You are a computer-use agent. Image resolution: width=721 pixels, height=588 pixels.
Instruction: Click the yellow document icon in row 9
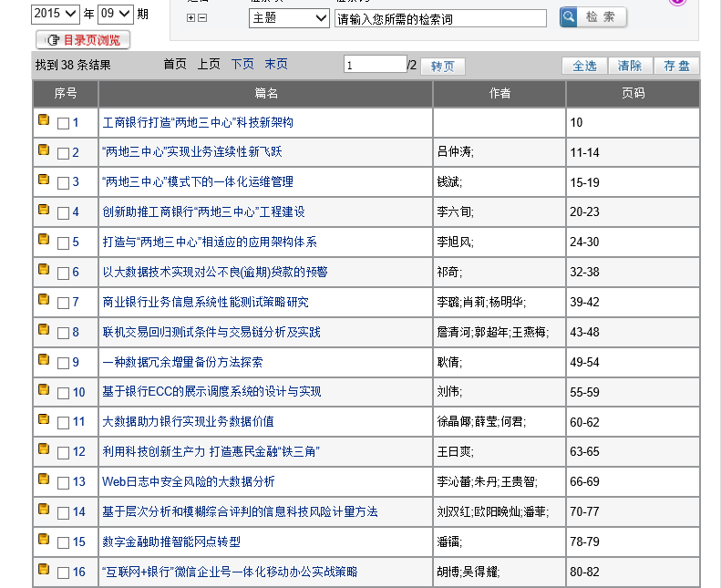[44, 359]
